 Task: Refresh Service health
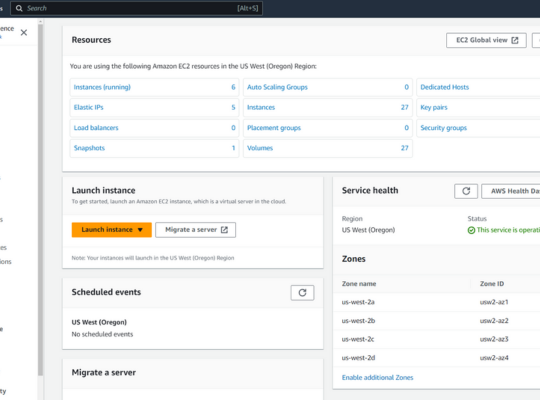466,191
